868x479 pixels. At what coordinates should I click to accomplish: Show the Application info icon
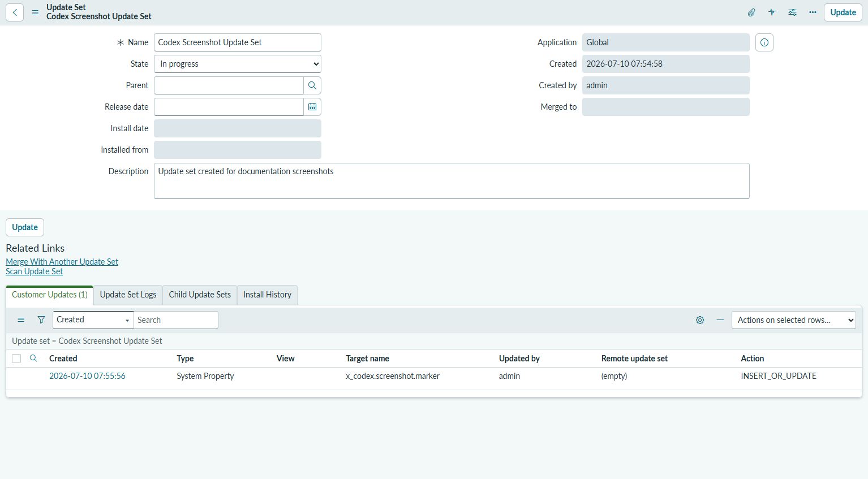click(764, 42)
